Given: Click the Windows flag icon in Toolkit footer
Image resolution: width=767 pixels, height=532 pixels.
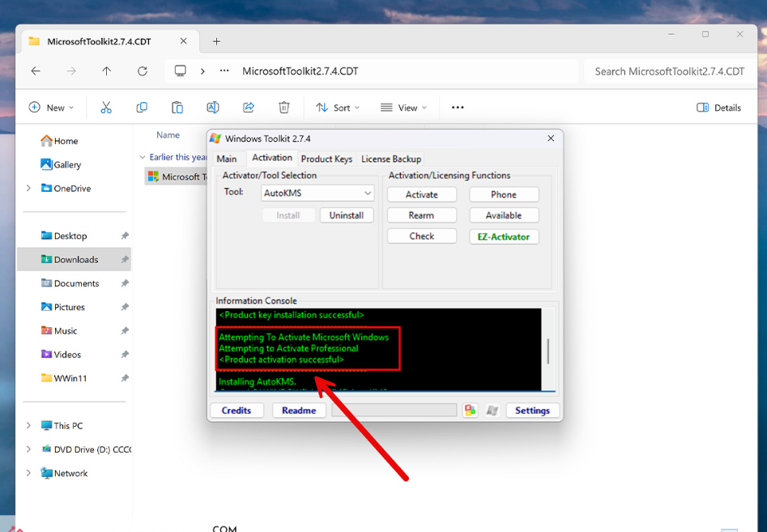Looking at the screenshot, I should tap(492, 411).
